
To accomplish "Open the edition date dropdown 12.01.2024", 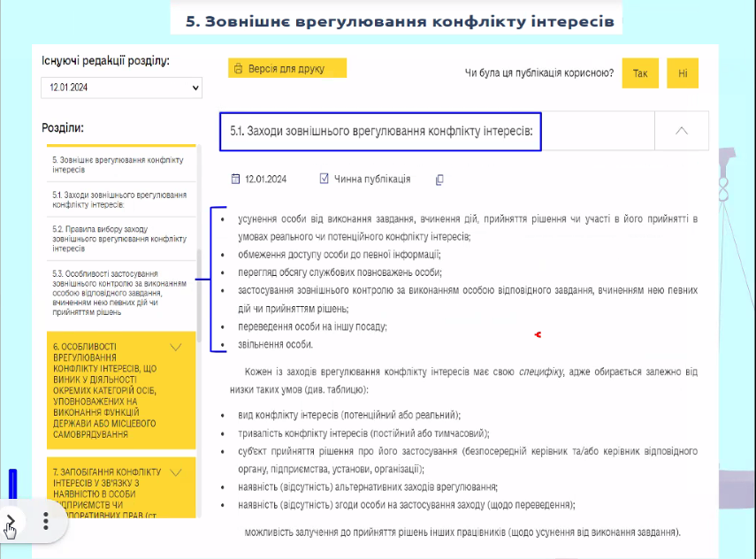I will point(121,88).
